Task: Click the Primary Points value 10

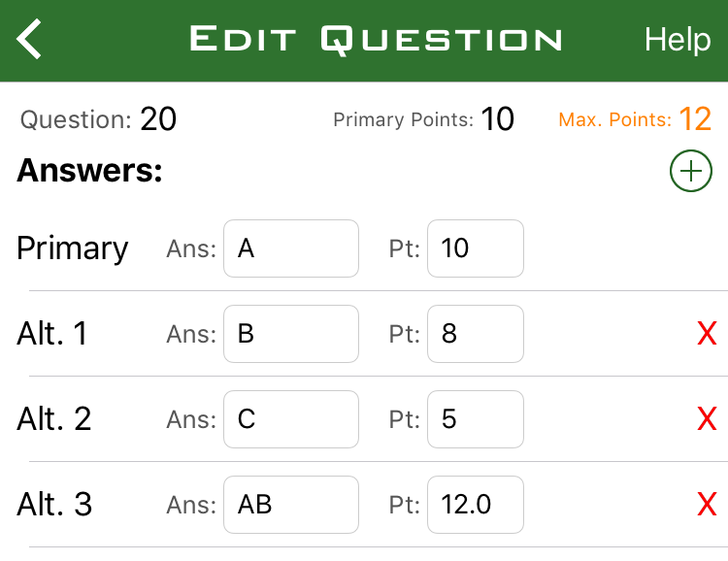Action: tap(497, 119)
